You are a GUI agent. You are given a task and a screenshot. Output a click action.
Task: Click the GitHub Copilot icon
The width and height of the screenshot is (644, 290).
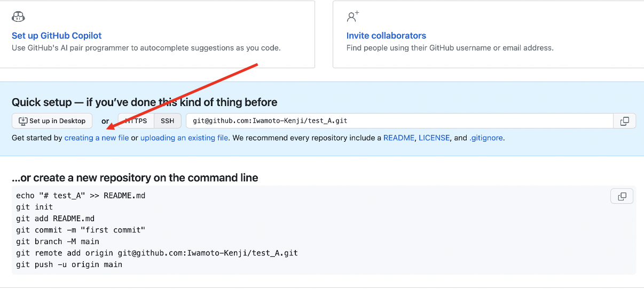pos(18,17)
